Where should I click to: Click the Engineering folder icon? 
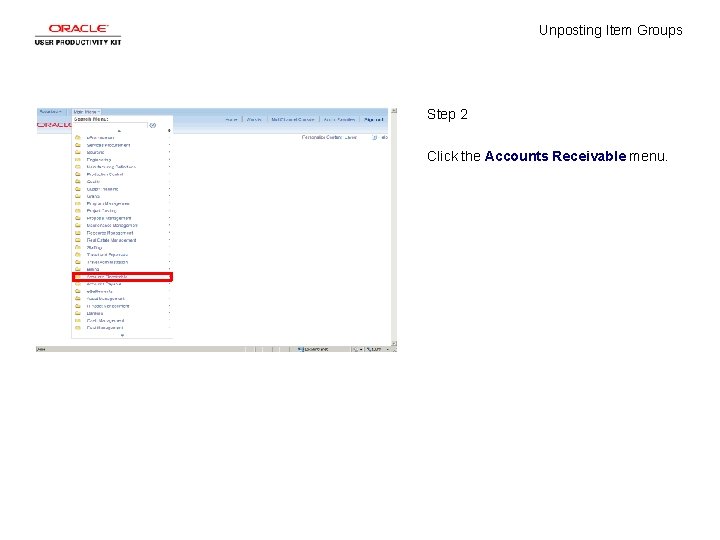(78, 159)
